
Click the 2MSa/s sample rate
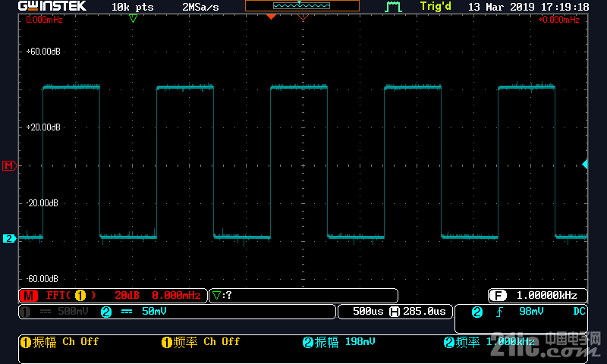click(x=200, y=7)
